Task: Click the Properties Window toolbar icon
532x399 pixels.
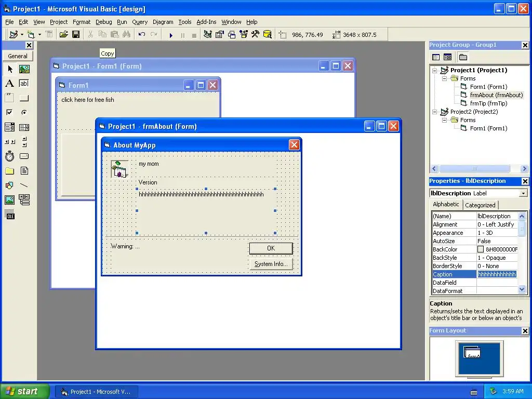Action: (x=220, y=35)
